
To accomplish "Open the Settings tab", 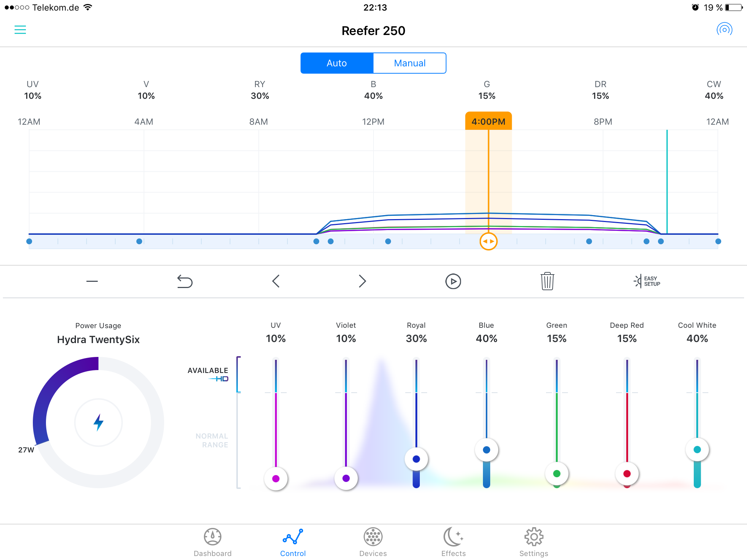I will click(534, 542).
